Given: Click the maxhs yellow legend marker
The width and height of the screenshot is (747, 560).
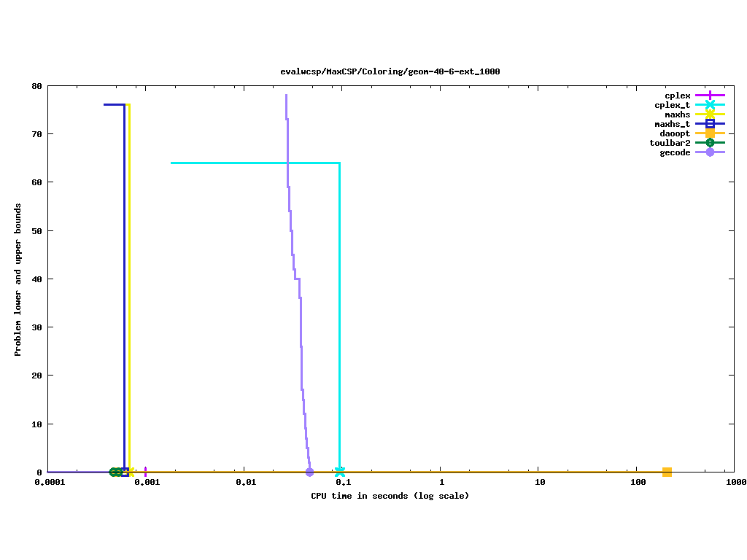Looking at the screenshot, I should tap(710, 114).
